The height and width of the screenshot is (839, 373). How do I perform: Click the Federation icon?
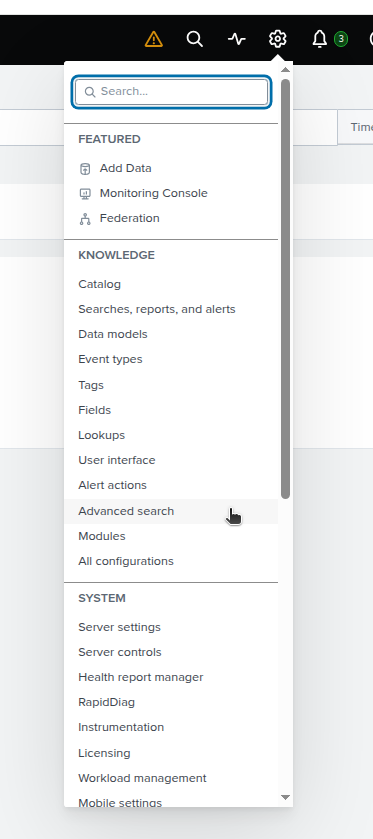point(85,219)
